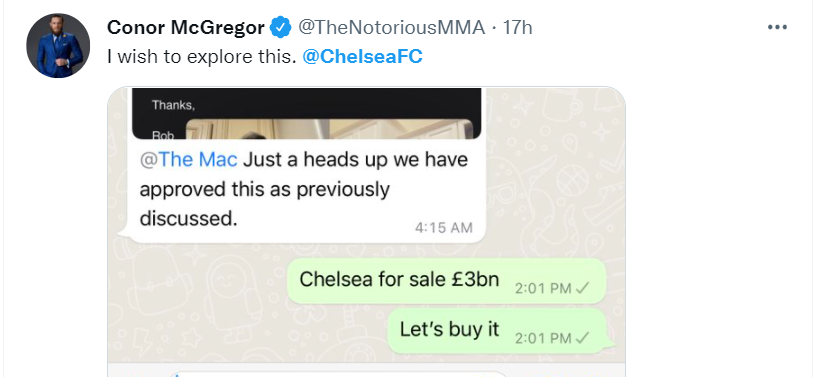Open Conor McGregor's profile avatar picture
Image resolution: width=823 pixels, height=377 pixels.
58,46
